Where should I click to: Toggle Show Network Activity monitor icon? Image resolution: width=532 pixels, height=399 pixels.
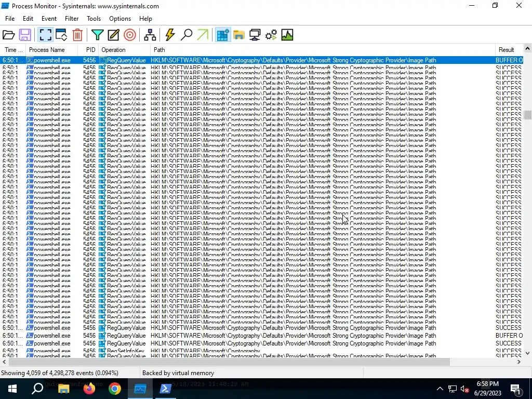click(255, 35)
